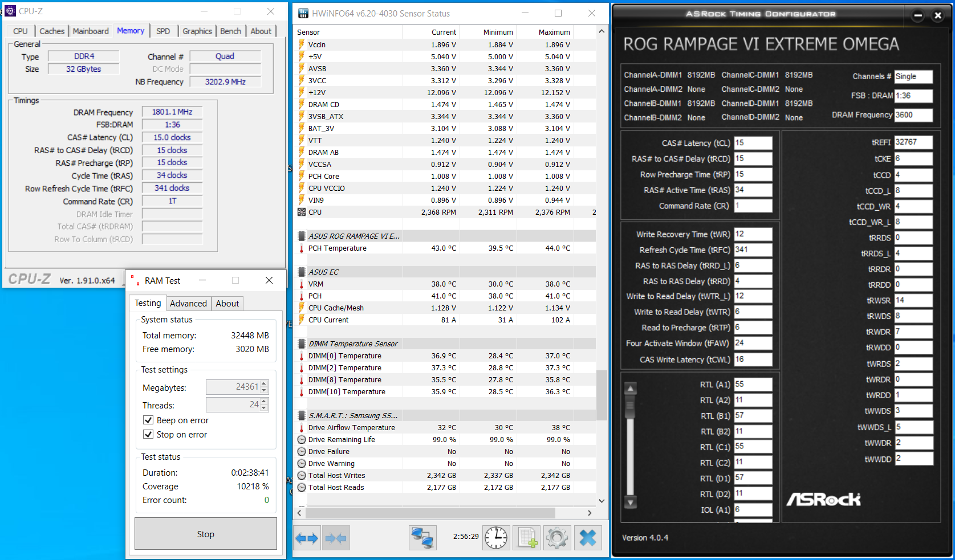Open Caches tab in CPU-Z

[52, 31]
